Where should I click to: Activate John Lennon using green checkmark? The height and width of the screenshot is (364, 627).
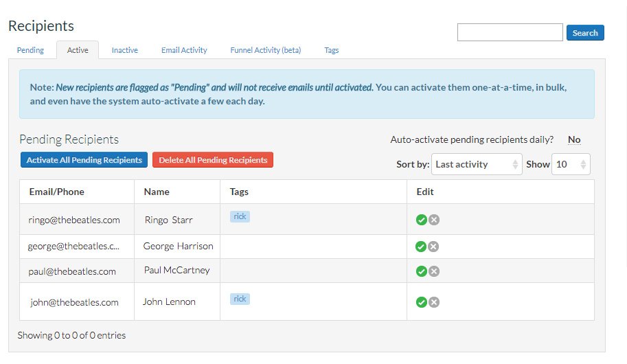tap(422, 302)
